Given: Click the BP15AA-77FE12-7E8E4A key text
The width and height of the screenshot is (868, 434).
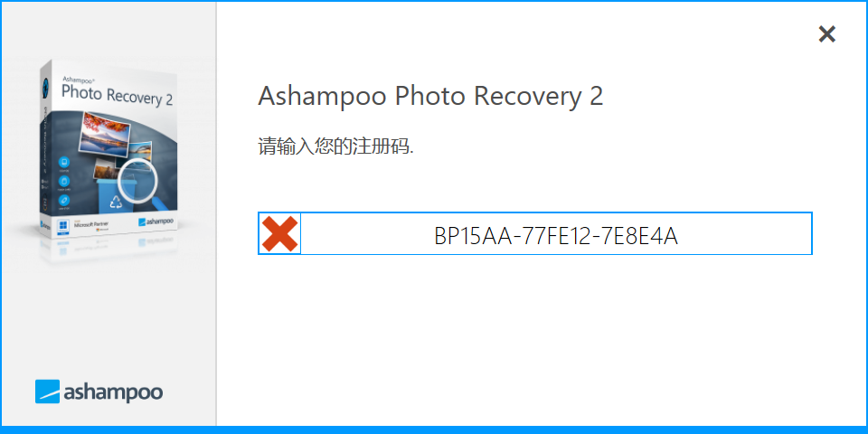Looking at the screenshot, I should pyautogui.click(x=556, y=237).
